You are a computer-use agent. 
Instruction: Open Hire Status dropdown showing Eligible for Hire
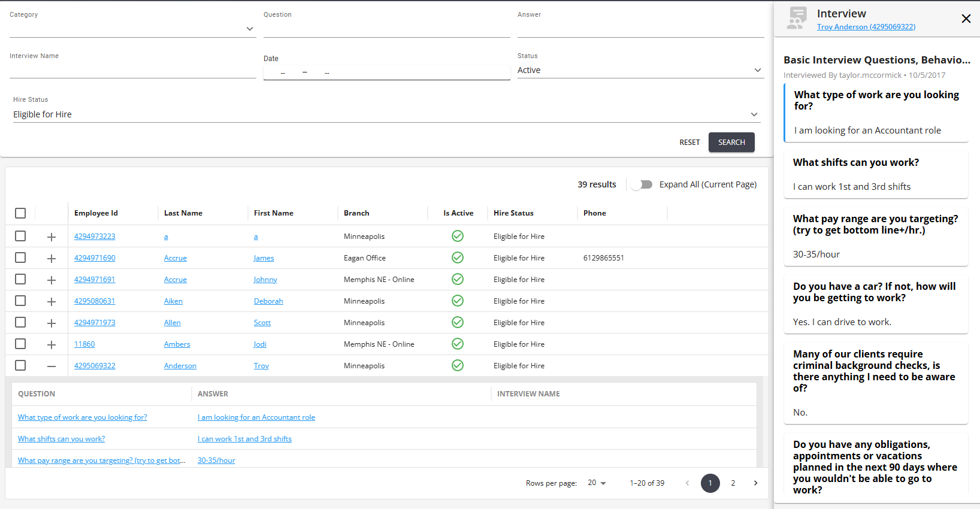pos(386,114)
